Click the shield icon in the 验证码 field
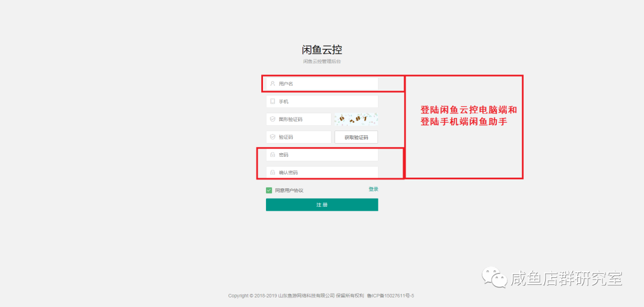Screen dimensions: 644x307 tap(273, 137)
